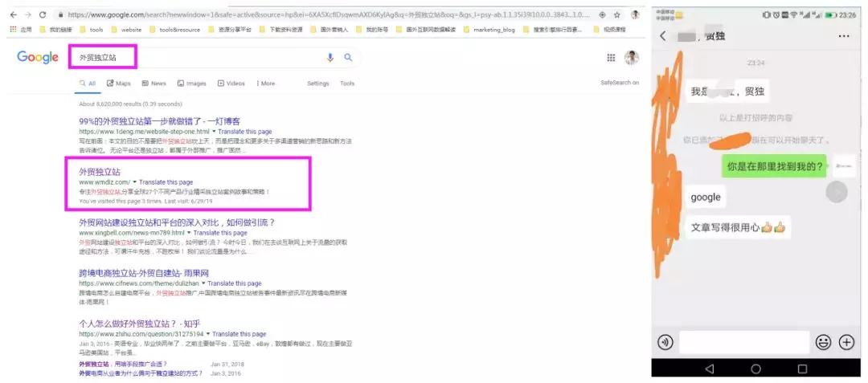Open sitelink 外贸电商从业者为什么倾向于独立建站
The height and width of the screenshot is (383, 868).
[x=141, y=374]
